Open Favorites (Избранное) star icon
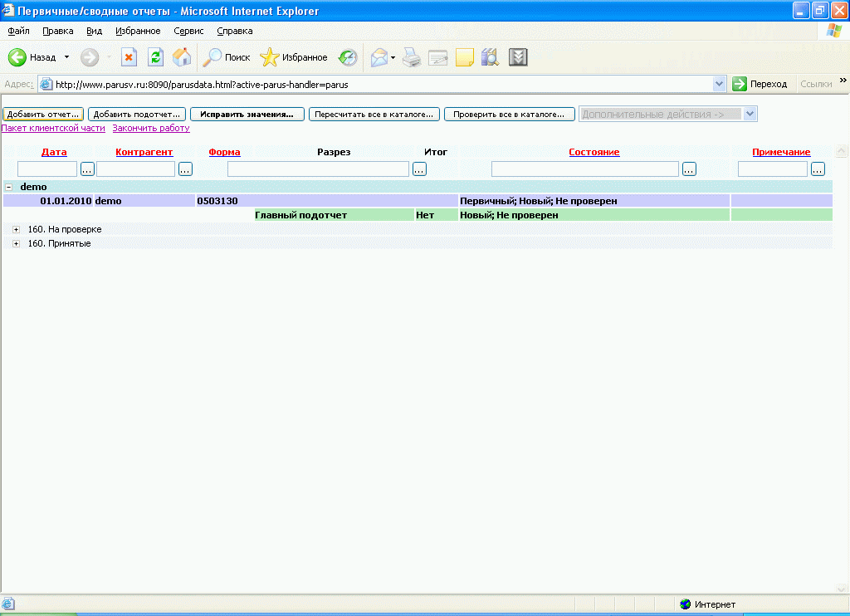 click(x=270, y=57)
